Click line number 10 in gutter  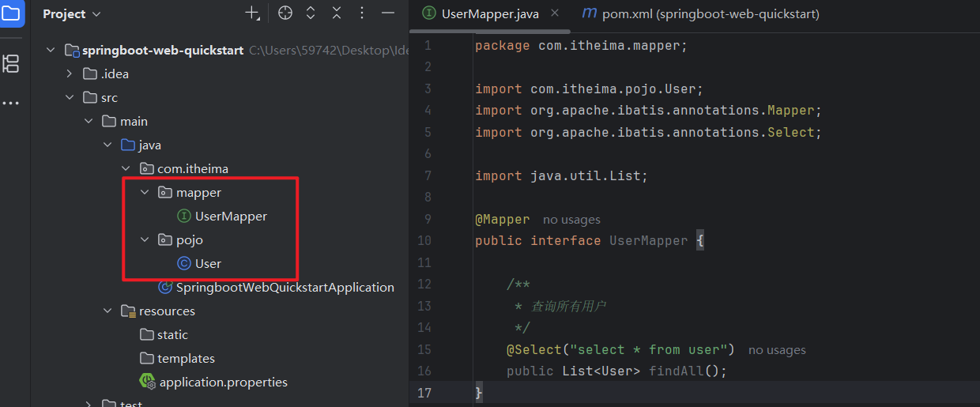point(424,241)
